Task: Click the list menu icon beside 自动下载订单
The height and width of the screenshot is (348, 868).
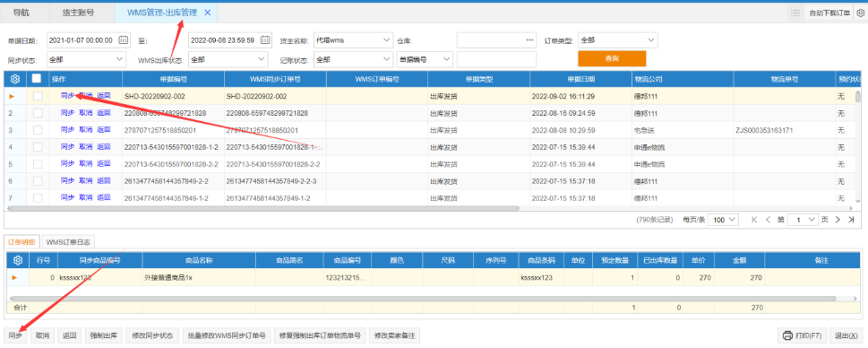Action: tap(795, 13)
